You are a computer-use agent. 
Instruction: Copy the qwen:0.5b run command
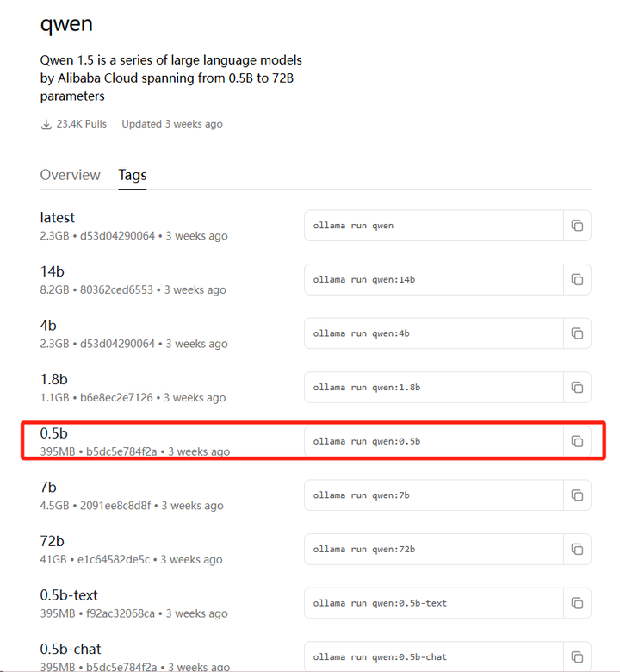577,441
